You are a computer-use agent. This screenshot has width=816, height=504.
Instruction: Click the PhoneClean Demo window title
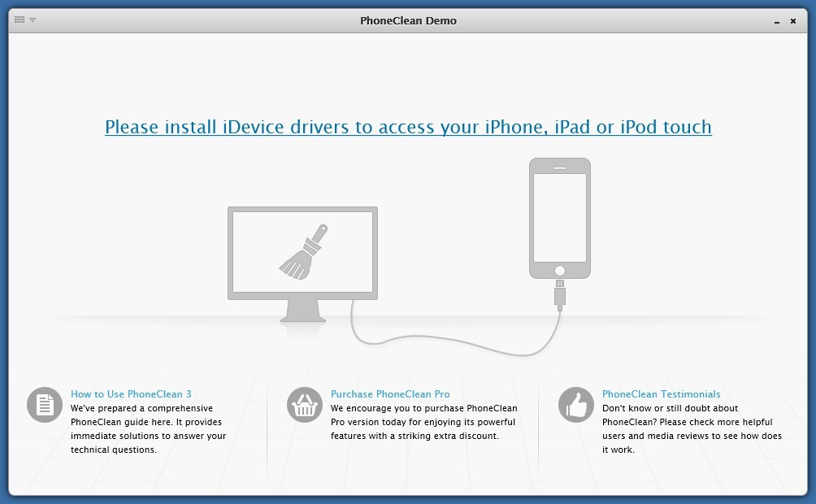(x=408, y=20)
